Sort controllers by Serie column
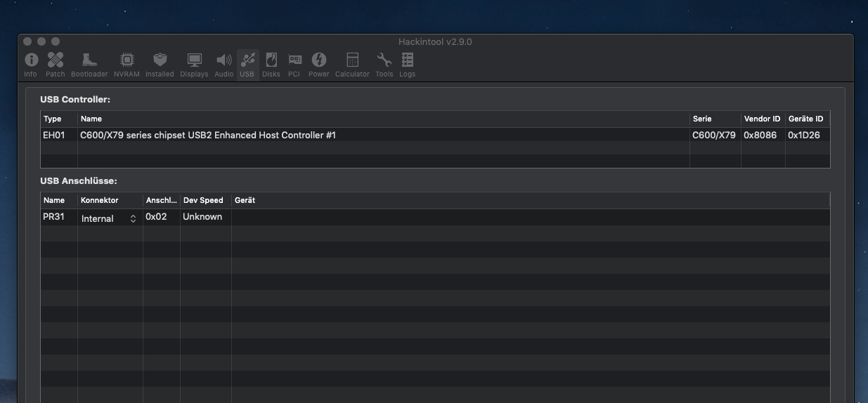Viewport: 868px width, 403px height. point(715,119)
